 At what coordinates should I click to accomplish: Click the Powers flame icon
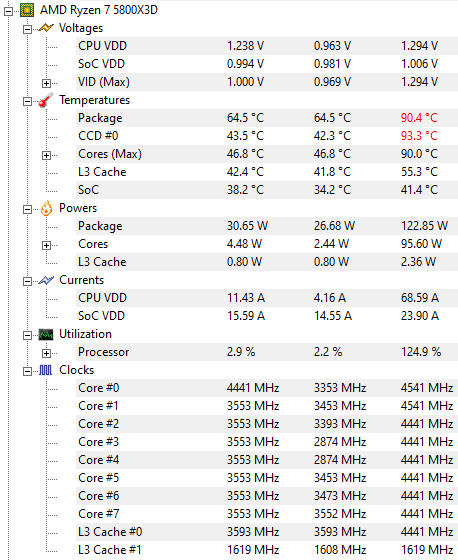point(46,208)
